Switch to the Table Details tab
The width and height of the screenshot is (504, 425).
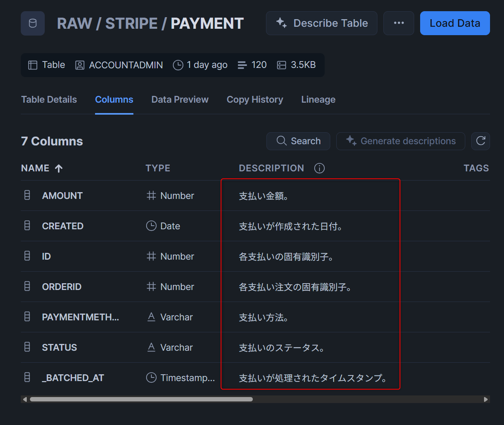click(49, 99)
